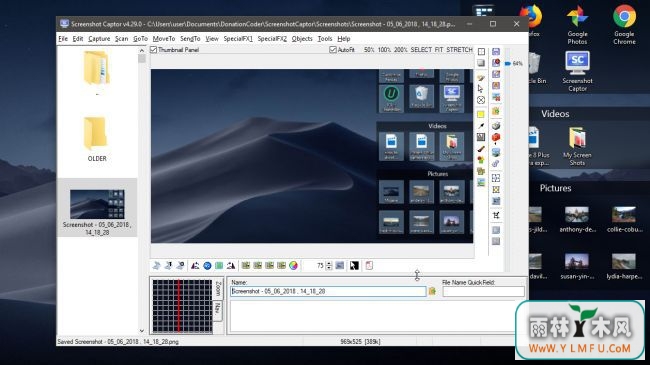Click the zoom grid preview panel
Image resolution: width=650 pixels, height=365 pixels.
[x=182, y=306]
